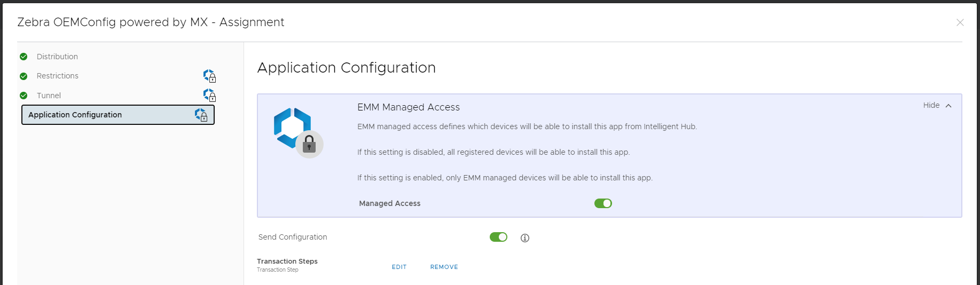Click EDIT for Transaction Steps

click(399, 267)
